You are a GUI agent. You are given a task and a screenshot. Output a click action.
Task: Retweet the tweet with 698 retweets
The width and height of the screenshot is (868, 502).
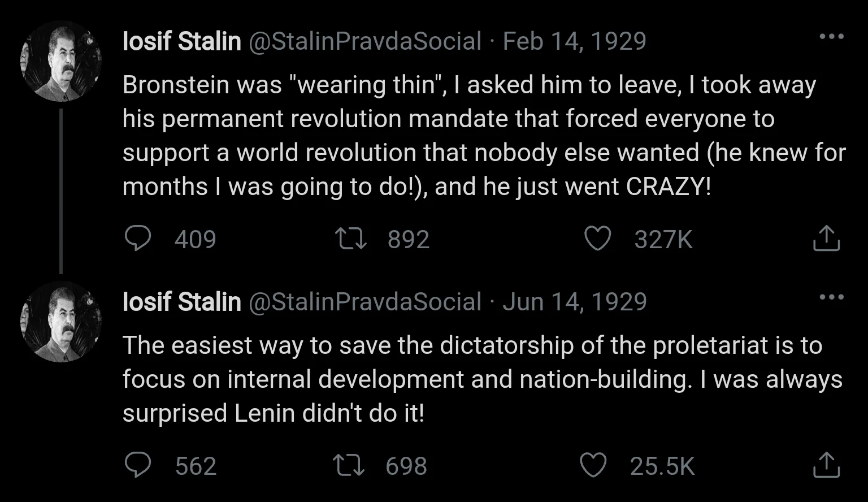tap(350, 465)
